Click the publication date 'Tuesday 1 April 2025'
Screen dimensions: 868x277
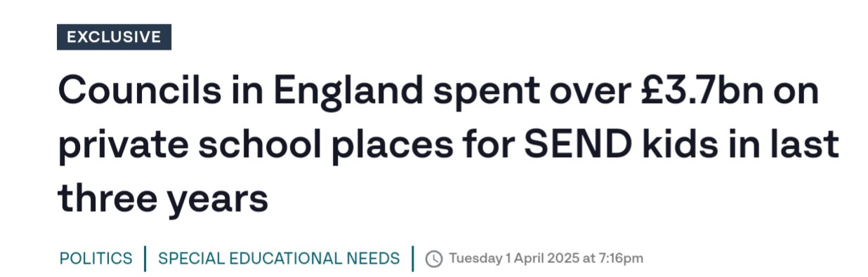[515, 258]
